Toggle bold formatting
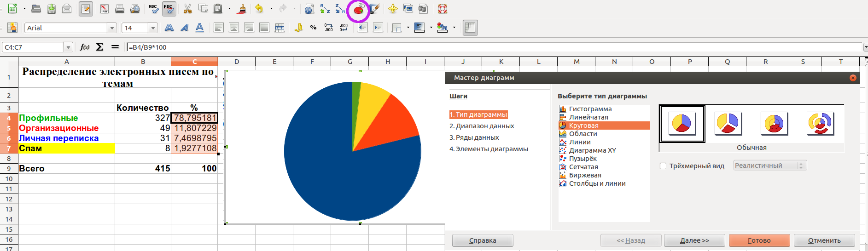 point(169,28)
